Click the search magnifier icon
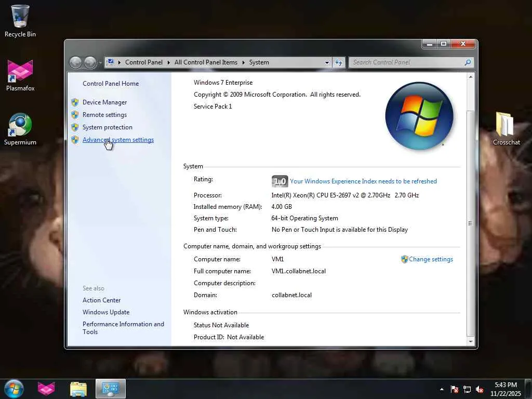The height and width of the screenshot is (399, 532). pos(468,62)
